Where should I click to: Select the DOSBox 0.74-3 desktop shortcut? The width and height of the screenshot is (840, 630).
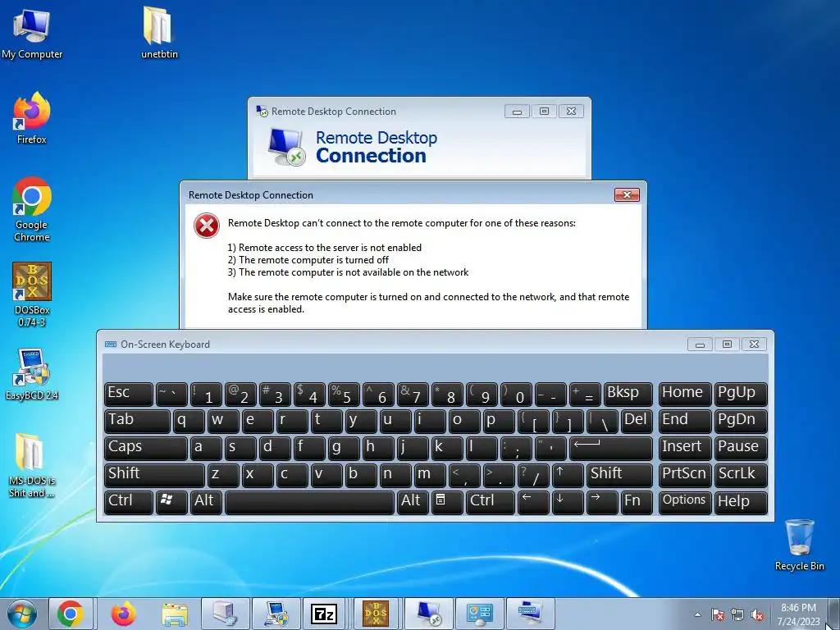point(32,294)
